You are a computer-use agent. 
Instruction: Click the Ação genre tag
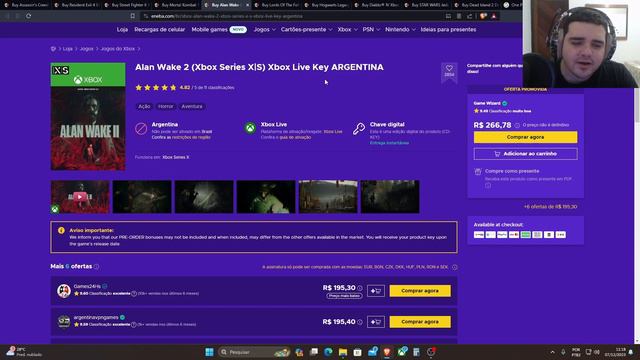pos(144,106)
